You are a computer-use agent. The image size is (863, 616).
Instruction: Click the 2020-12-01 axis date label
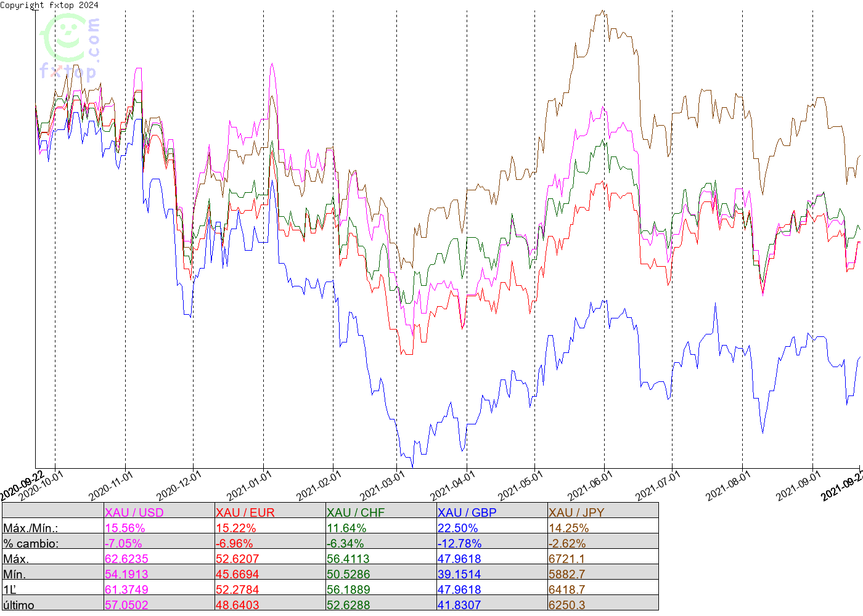click(x=179, y=486)
